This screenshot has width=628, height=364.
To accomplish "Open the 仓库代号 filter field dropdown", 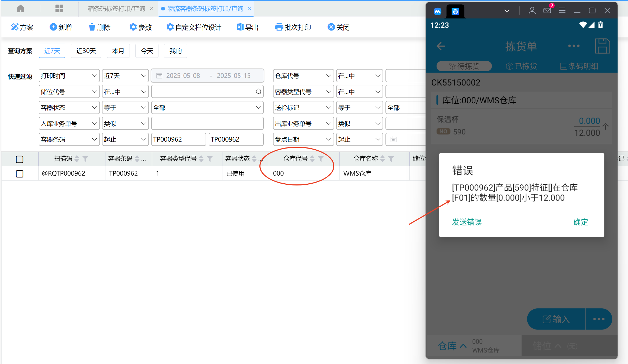I will [x=303, y=76].
